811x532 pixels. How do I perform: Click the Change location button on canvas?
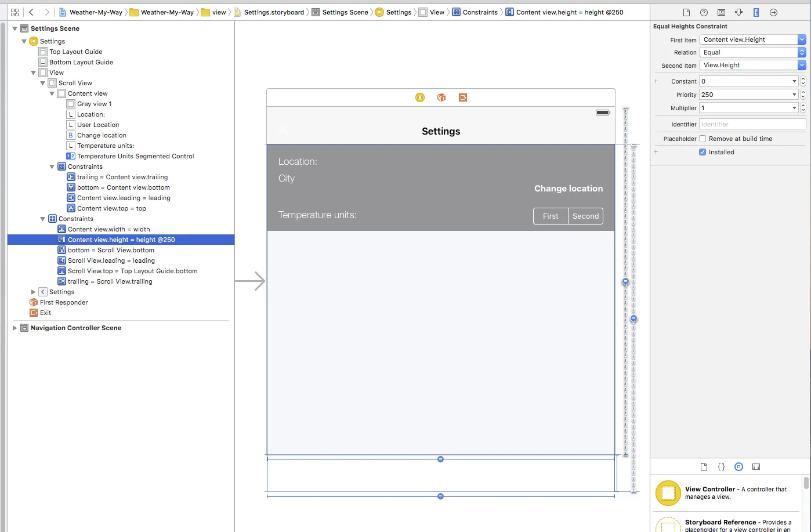pos(569,189)
